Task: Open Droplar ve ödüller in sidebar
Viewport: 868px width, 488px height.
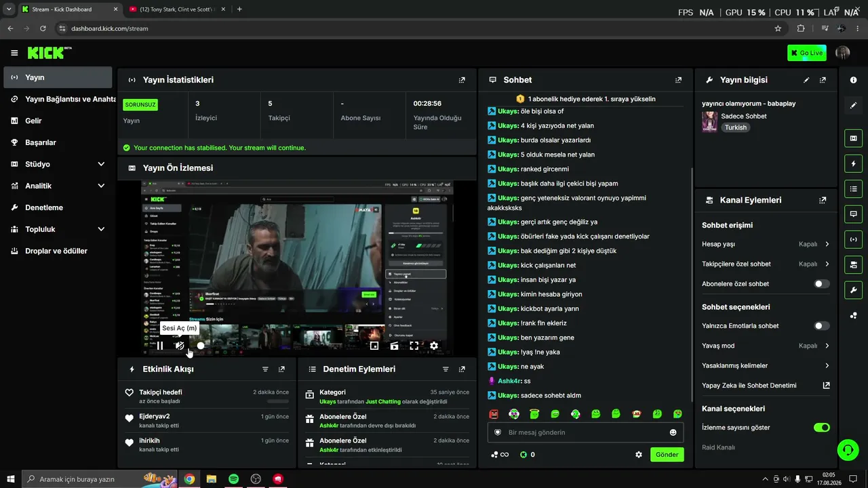Action: coord(58,251)
